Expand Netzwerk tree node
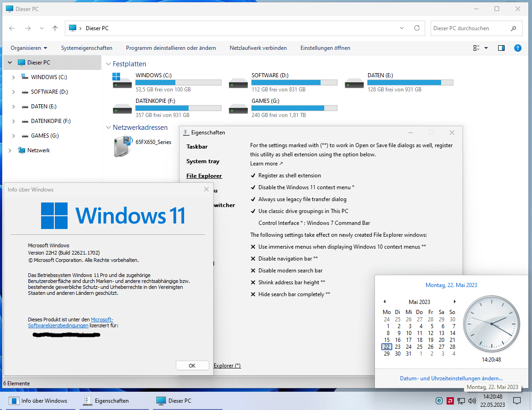This screenshot has height=410, width=532. coord(10,150)
